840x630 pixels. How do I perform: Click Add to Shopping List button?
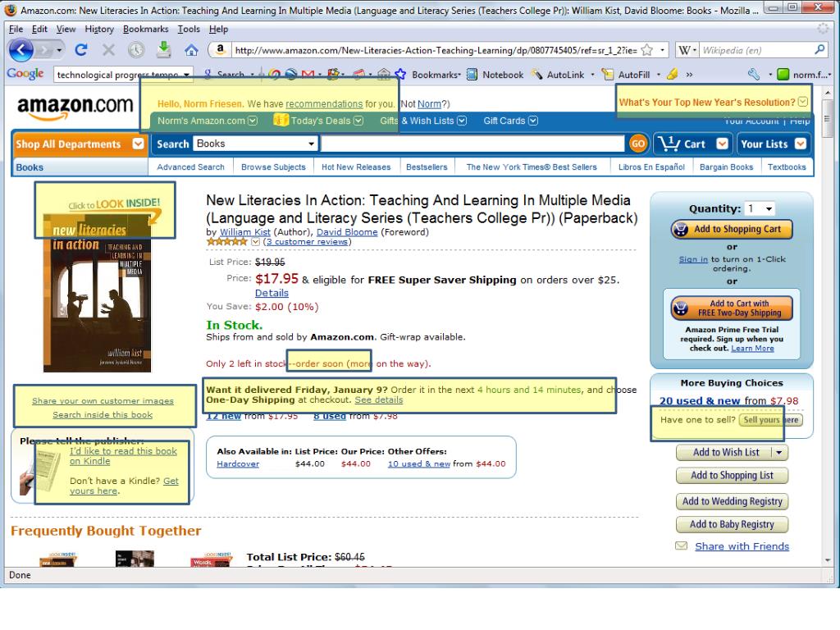(x=732, y=475)
